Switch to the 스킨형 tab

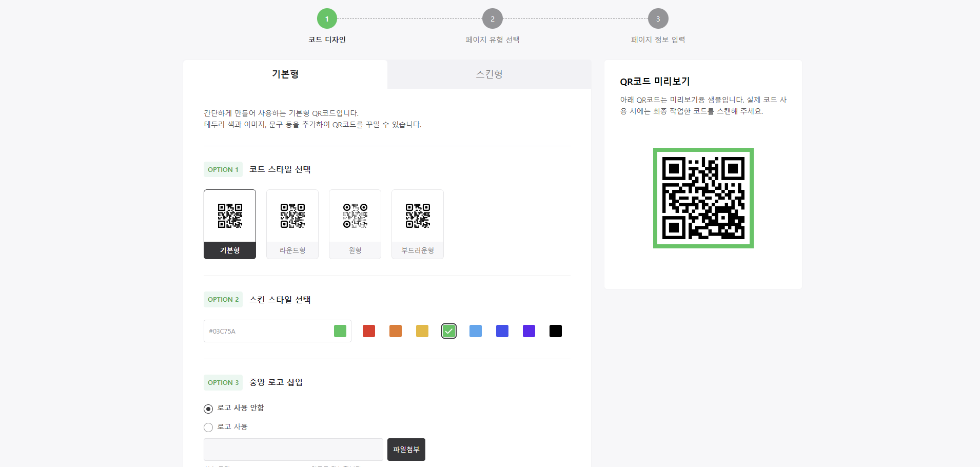[489, 74]
